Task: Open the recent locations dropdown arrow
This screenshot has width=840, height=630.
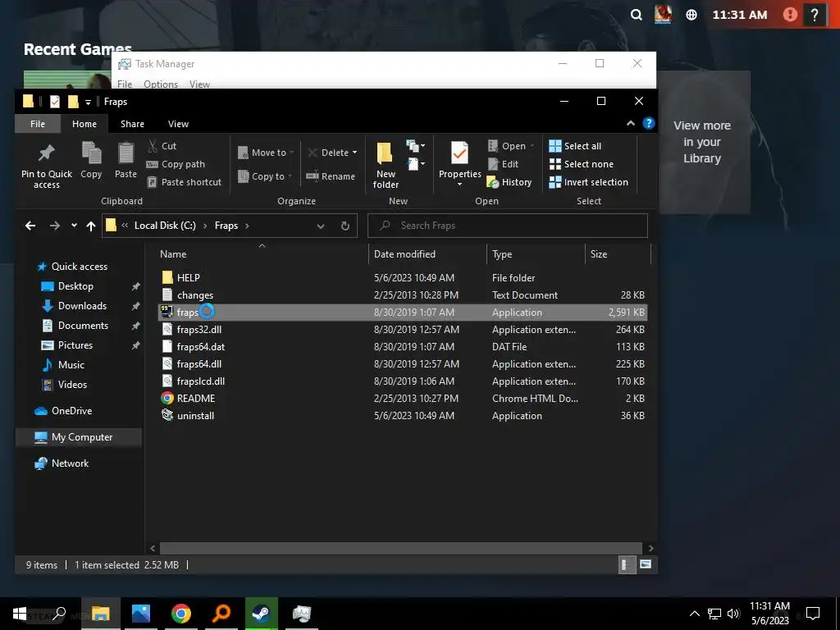Action: pos(74,226)
